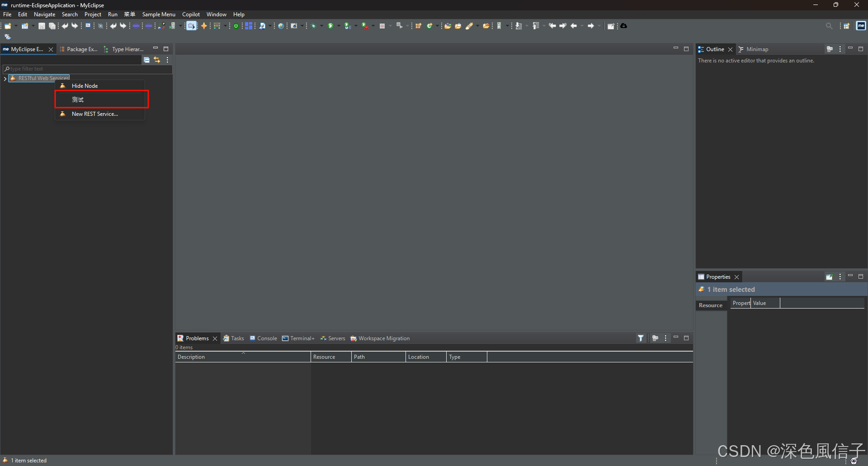
Task: Open dropdown arrow next to Debug icon
Action: coord(321,26)
